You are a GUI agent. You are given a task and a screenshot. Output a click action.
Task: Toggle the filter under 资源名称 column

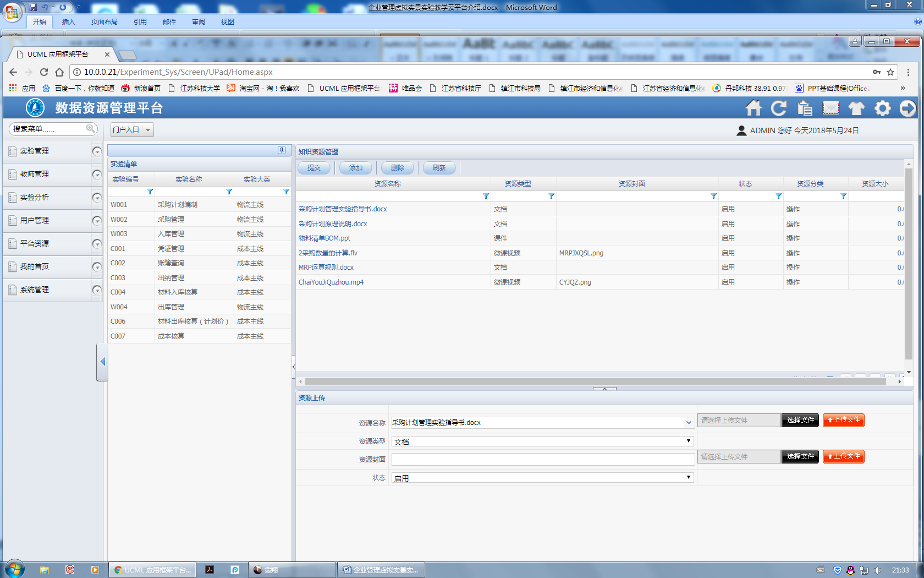(486, 196)
